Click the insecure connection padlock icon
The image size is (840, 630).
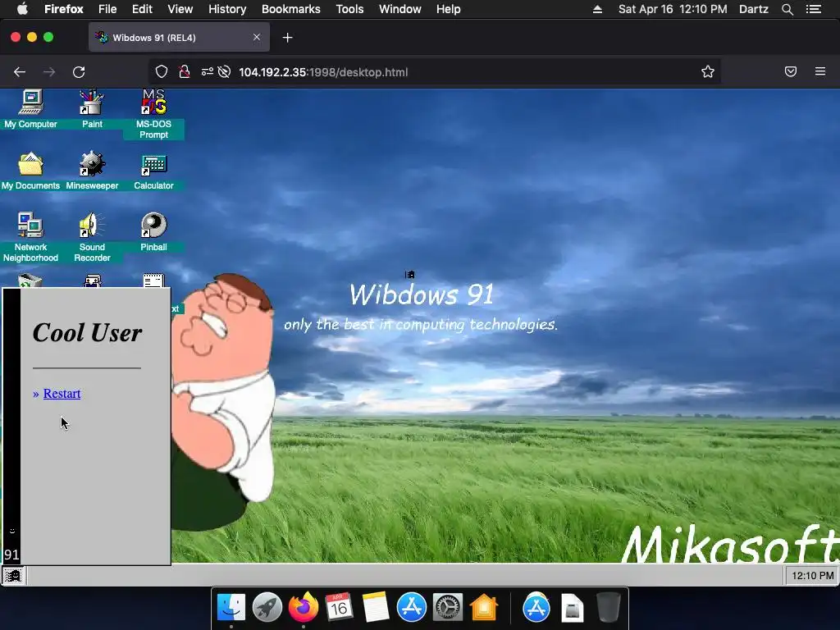click(185, 72)
